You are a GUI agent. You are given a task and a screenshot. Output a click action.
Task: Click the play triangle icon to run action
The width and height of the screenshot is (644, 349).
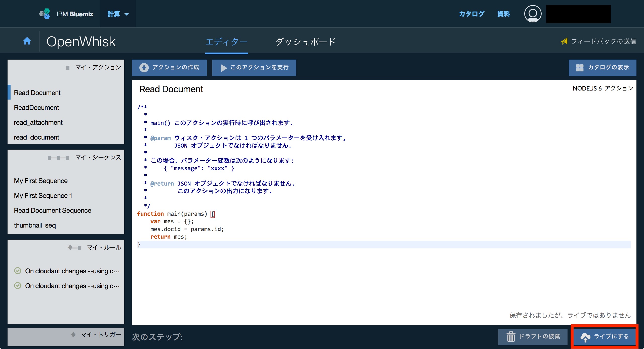coord(223,68)
